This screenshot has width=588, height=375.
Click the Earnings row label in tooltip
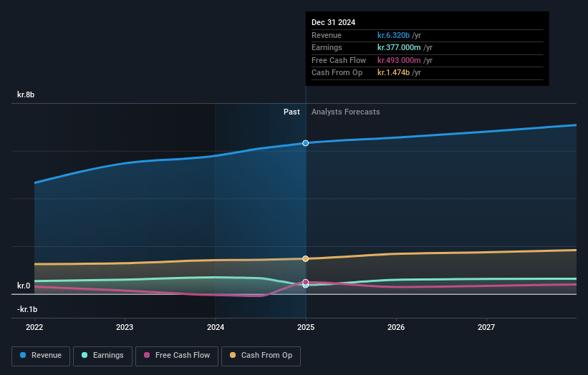[x=327, y=47]
